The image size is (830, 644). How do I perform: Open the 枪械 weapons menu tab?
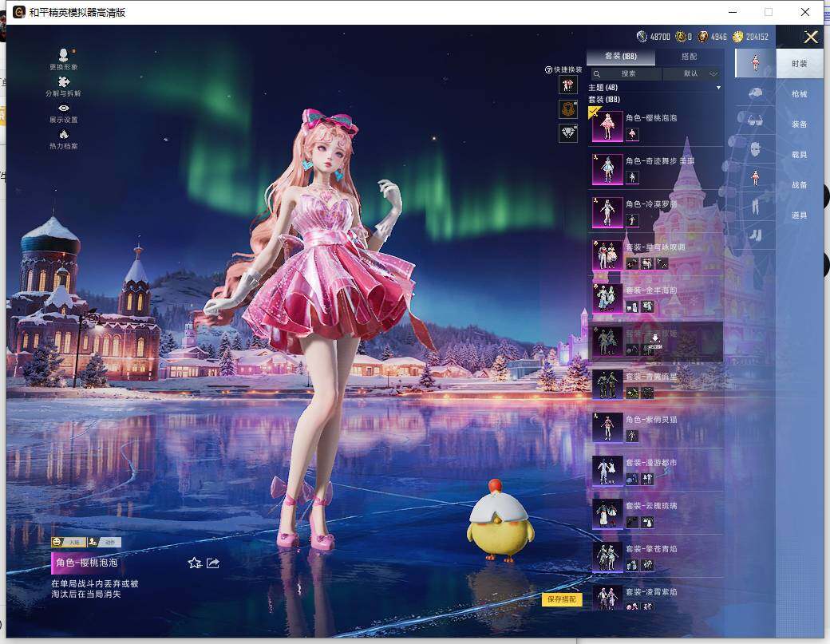[x=799, y=93]
